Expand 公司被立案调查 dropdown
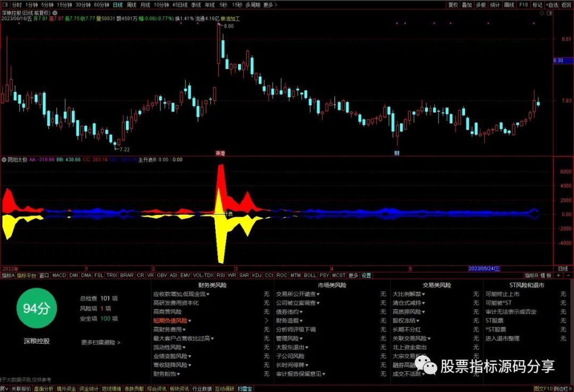The width and height of the screenshot is (574, 392). tap(298, 303)
